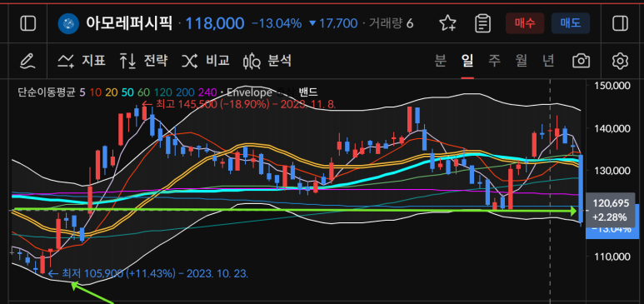Click the last large blue candlestick
The height and width of the screenshot is (304, 644).
pyautogui.click(x=581, y=188)
